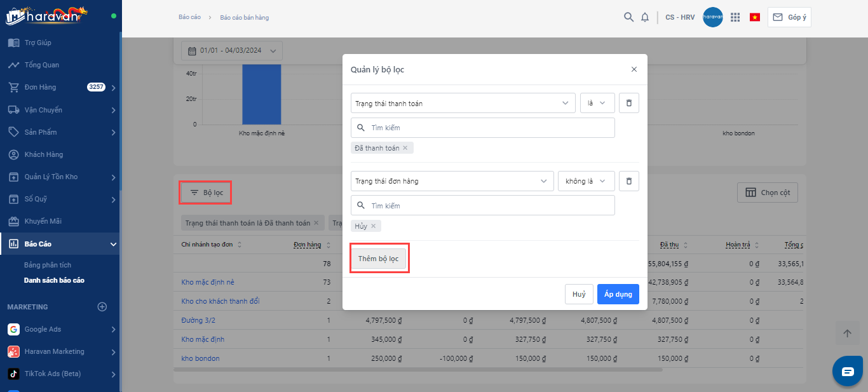Open the không là operator dropdown
The width and height of the screenshot is (868, 392).
pyautogui.click(x=586, y=181)
